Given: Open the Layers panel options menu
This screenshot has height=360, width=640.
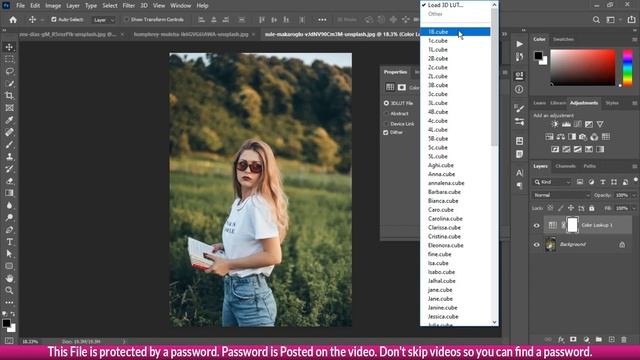Looking at the screenshot, I should pos(634,166).
